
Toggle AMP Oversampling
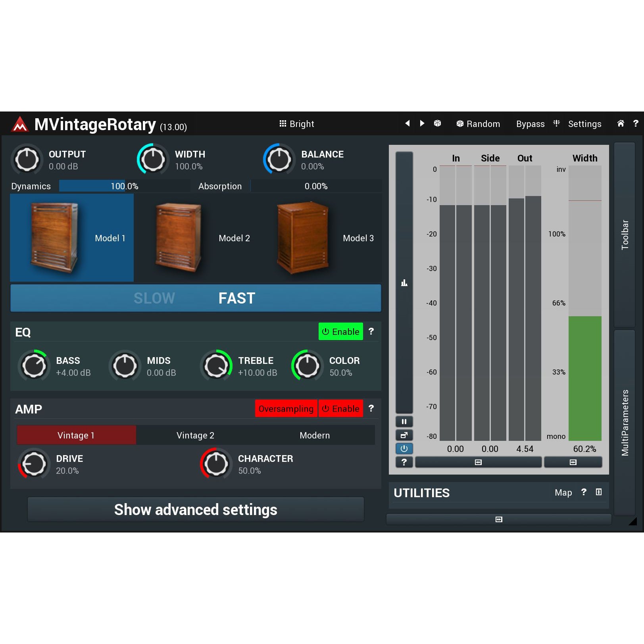(286, 409)
